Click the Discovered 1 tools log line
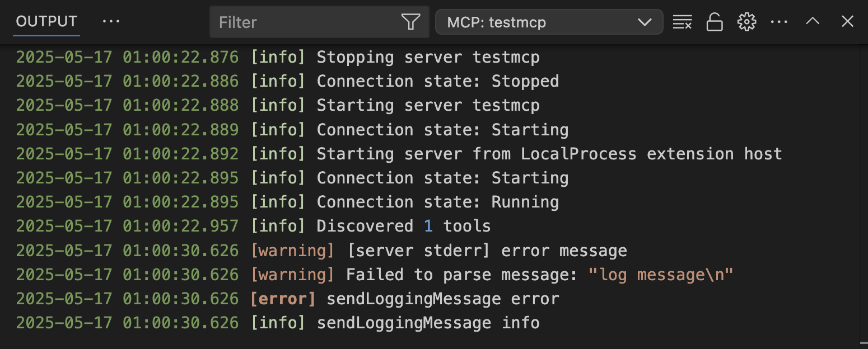The height and width of the screenshot is (349, 868). coord(253,227)
